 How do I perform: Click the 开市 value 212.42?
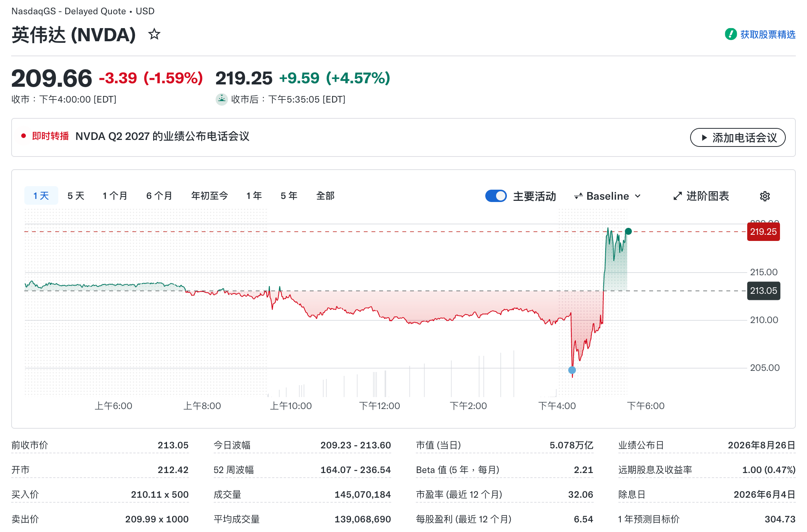[173, 470]
